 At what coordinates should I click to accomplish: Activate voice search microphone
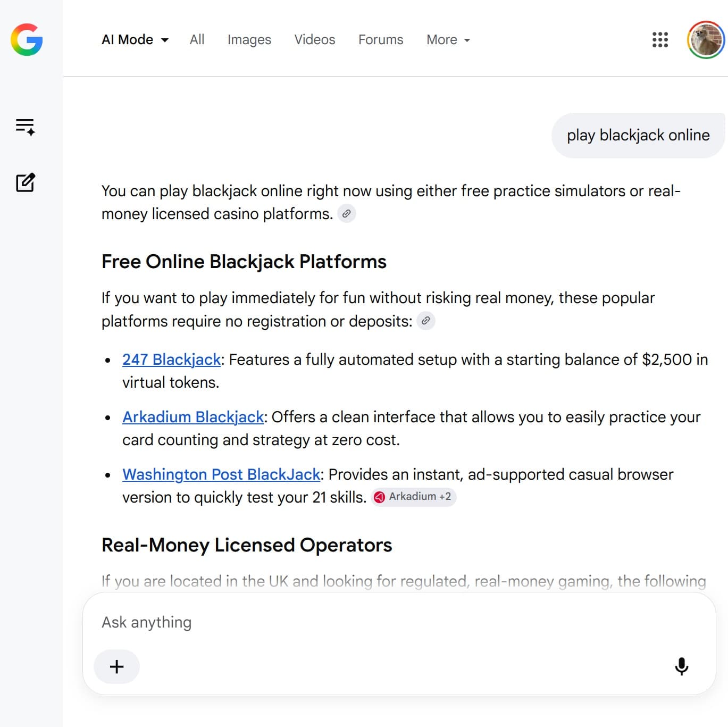(x=681, y=666)
